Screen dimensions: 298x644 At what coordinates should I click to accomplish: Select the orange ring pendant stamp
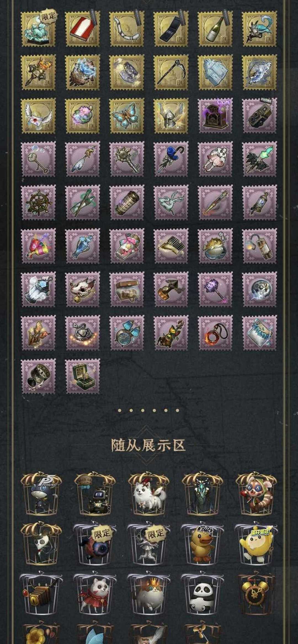[215, 333]
